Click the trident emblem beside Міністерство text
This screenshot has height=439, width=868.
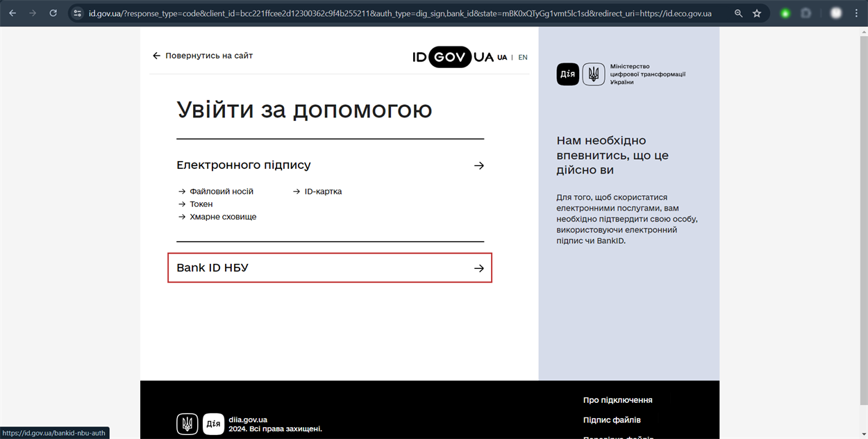click(x=594, y=74)
